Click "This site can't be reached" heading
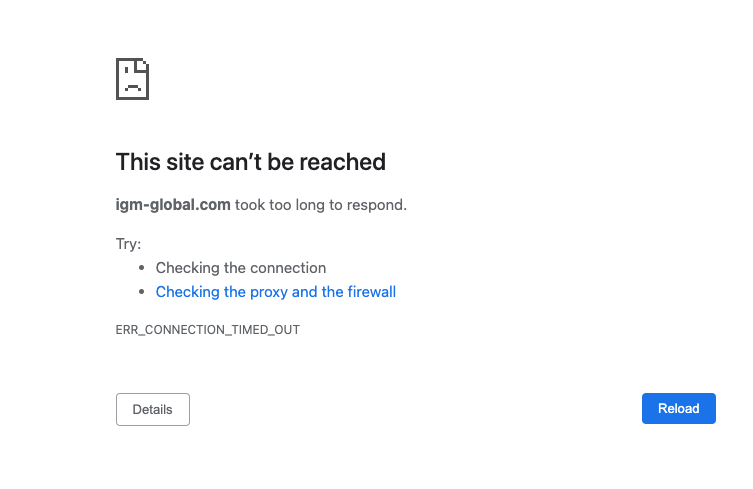 [251, 162]
